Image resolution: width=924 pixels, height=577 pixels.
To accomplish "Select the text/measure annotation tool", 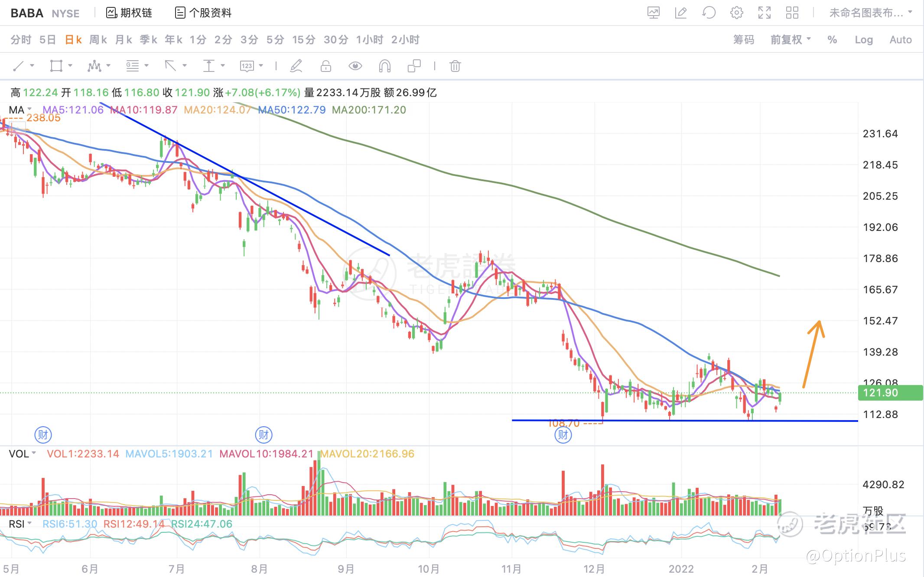I will [209, 66].
